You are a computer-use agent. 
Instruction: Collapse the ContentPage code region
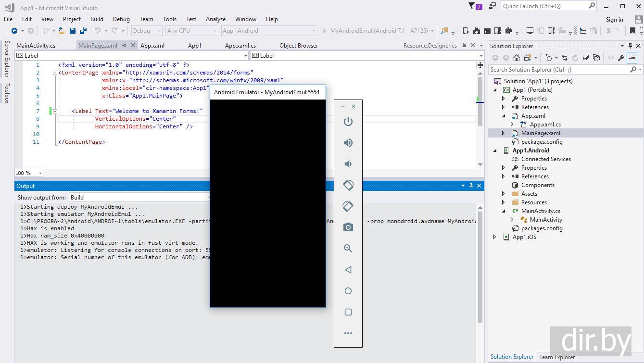[55, 73]
